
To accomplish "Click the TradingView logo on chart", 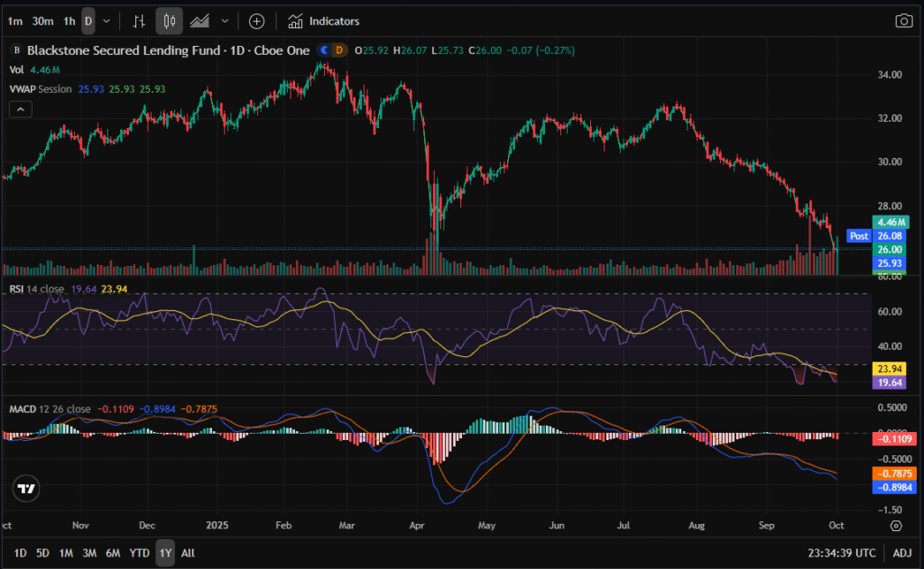I will 27,488.
